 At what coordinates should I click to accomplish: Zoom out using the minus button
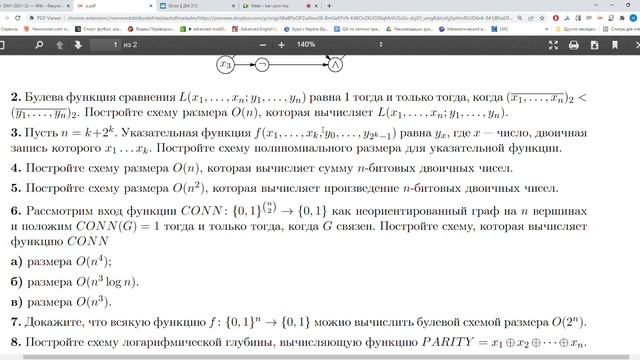tap(263, 45)
